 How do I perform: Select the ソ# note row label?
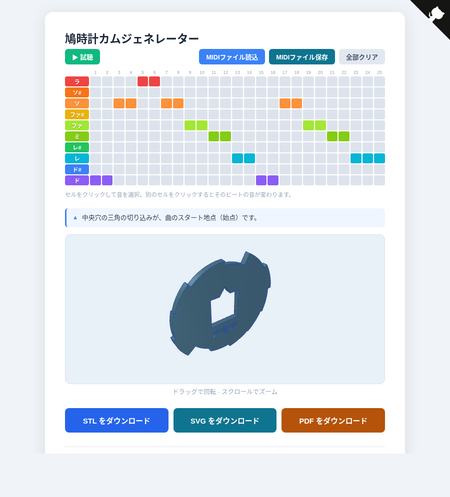[x=77, y=92]
